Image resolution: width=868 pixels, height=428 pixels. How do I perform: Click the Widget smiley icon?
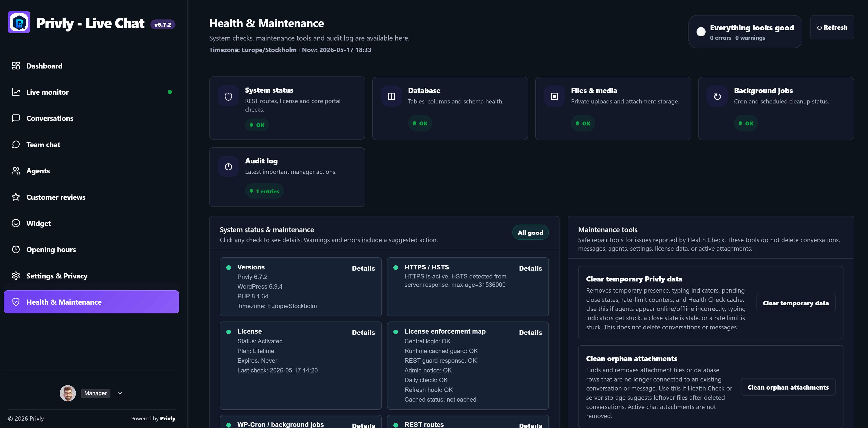(16, 223)
